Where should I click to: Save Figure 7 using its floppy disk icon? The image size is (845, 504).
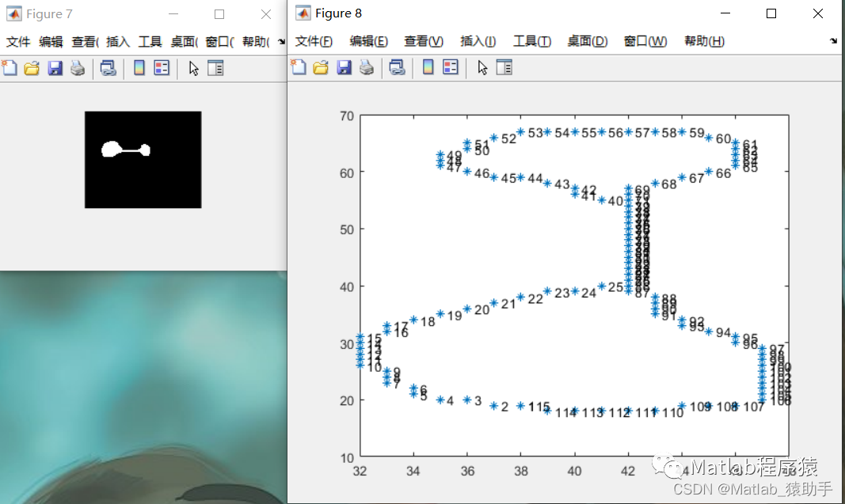click(x=55, y=67)
